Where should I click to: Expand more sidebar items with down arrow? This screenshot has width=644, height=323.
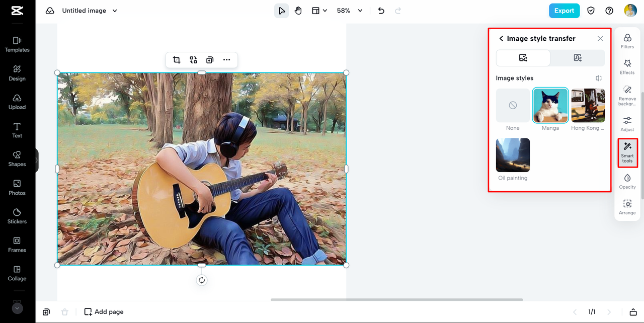tap(17, 308)
